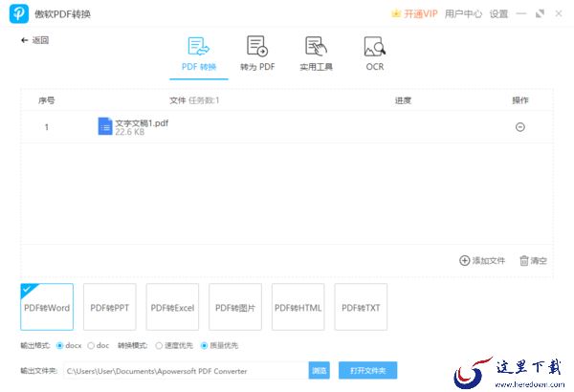574x392 pixels.
Task: Switch to the 转为 PDF tab
Action: pyautogui.click(x=257, y=54)
